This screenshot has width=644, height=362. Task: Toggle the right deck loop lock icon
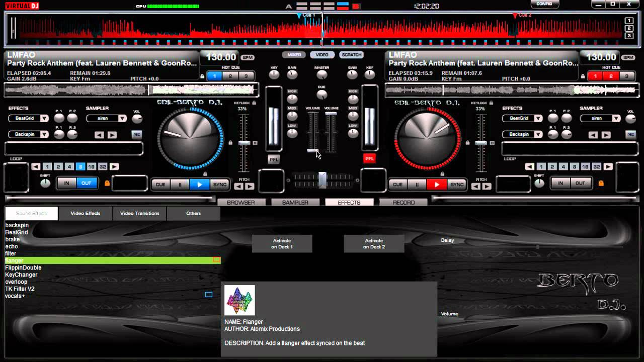pos(601,184)
